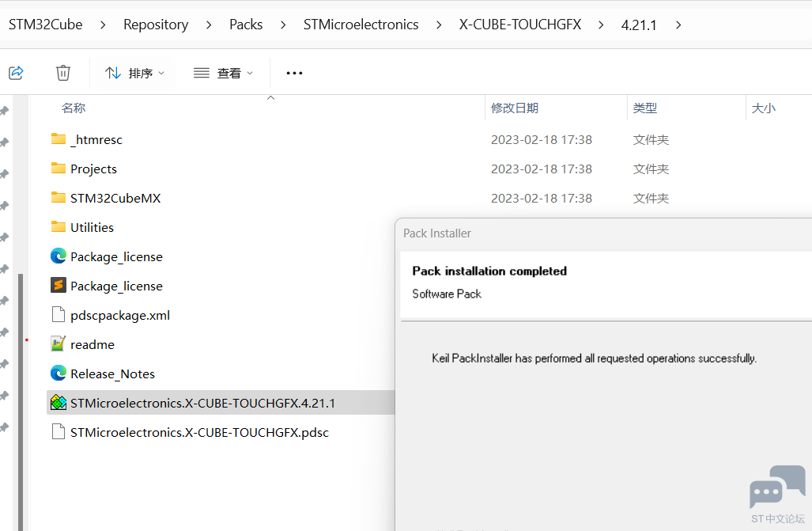Screen dimensions: 812x531
Task: Click the left navigation pane scrollbar
Action: tap(21, 402)
